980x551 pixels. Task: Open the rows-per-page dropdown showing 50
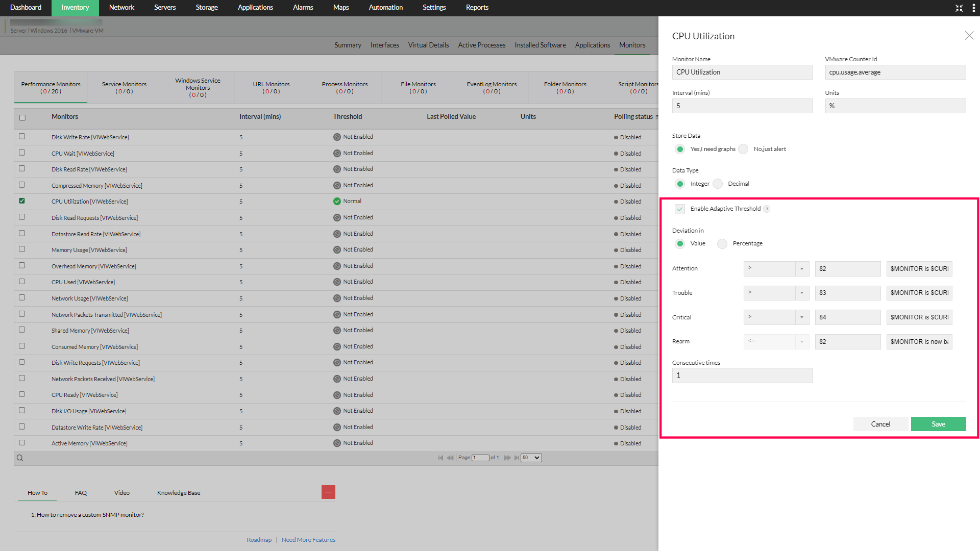pos(531,458)
